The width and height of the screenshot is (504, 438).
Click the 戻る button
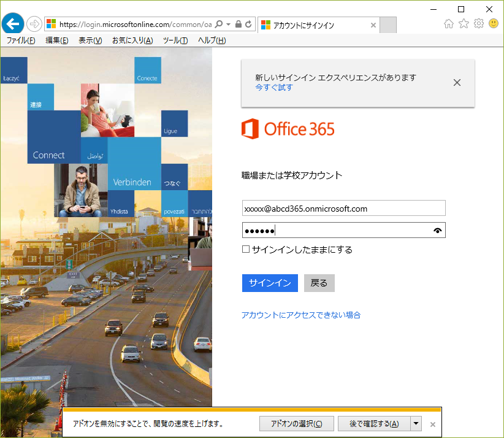click(x=319, y=283)
